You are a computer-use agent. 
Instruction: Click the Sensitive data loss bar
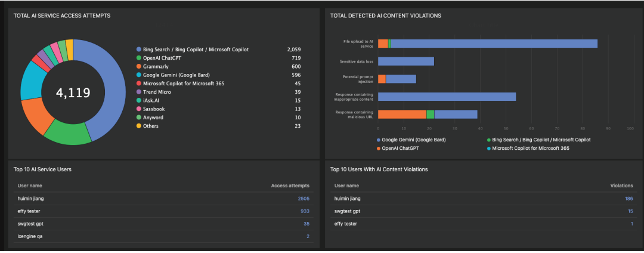point(405,61)
